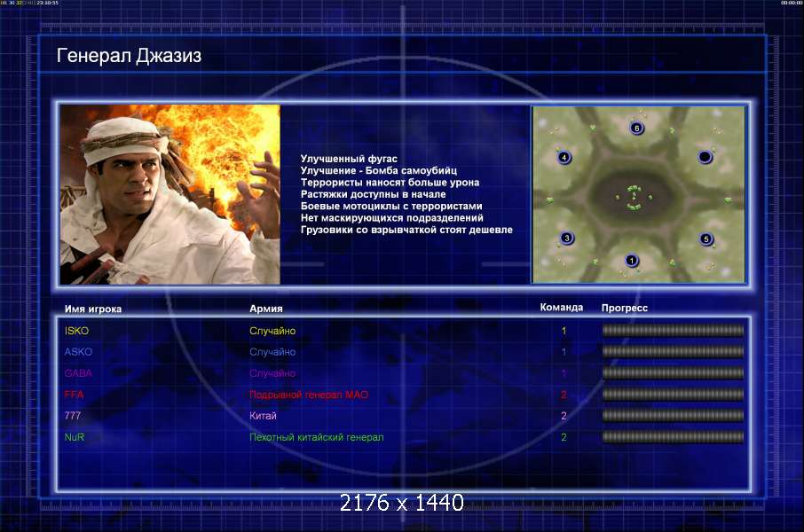This screenshot has width=804, height=532.
Task: Select player name NuR
Action: point(75,437)
